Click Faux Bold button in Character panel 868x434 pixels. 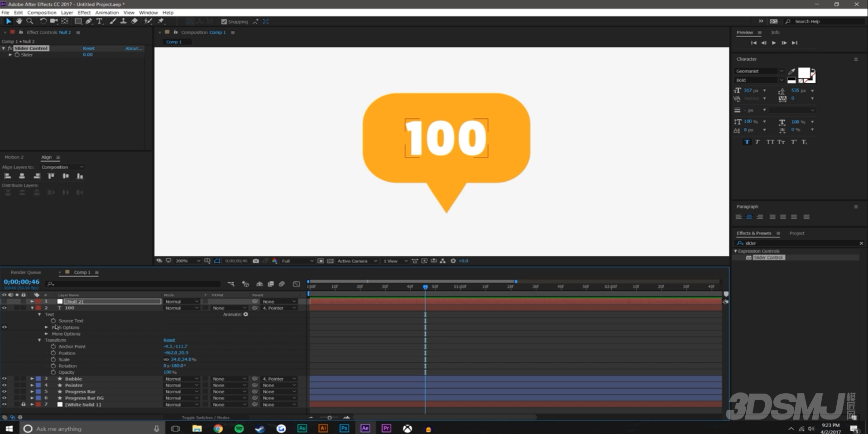point(747,142)
